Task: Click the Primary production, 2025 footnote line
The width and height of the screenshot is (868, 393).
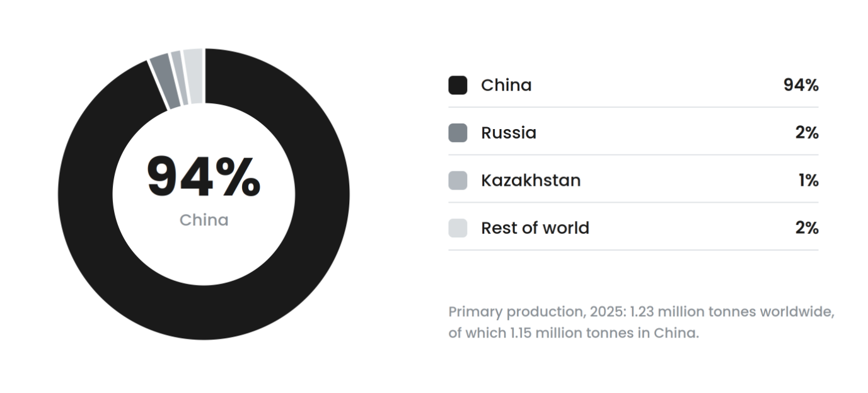Action: click(x=641, y=312)
